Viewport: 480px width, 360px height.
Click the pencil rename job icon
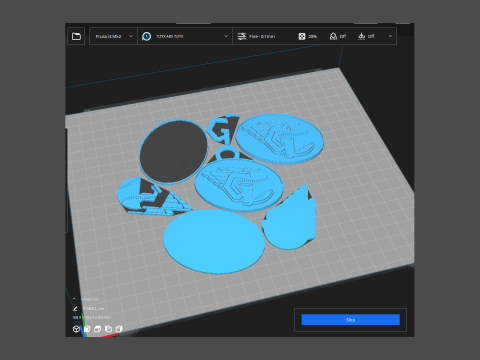(75, 308)
